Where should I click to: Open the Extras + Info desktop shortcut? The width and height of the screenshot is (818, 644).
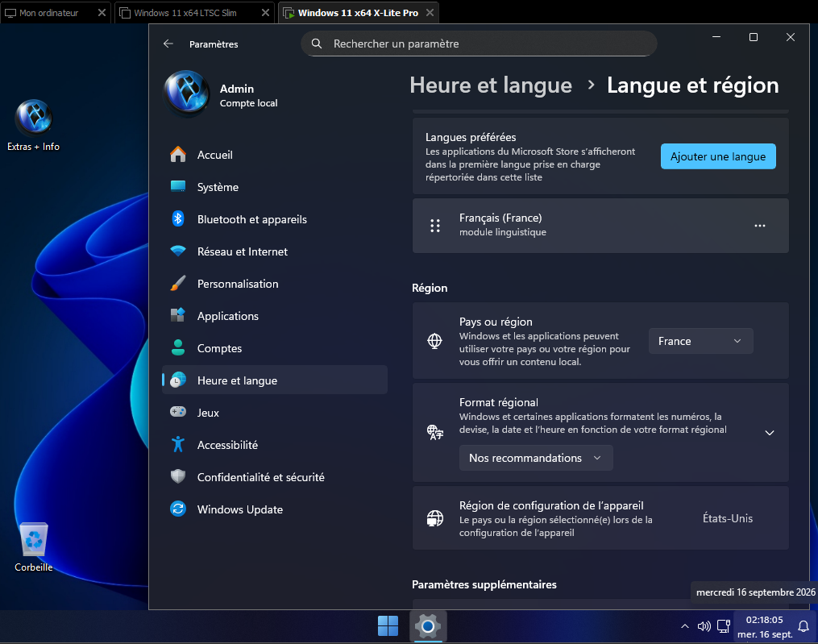pos(33,125)
